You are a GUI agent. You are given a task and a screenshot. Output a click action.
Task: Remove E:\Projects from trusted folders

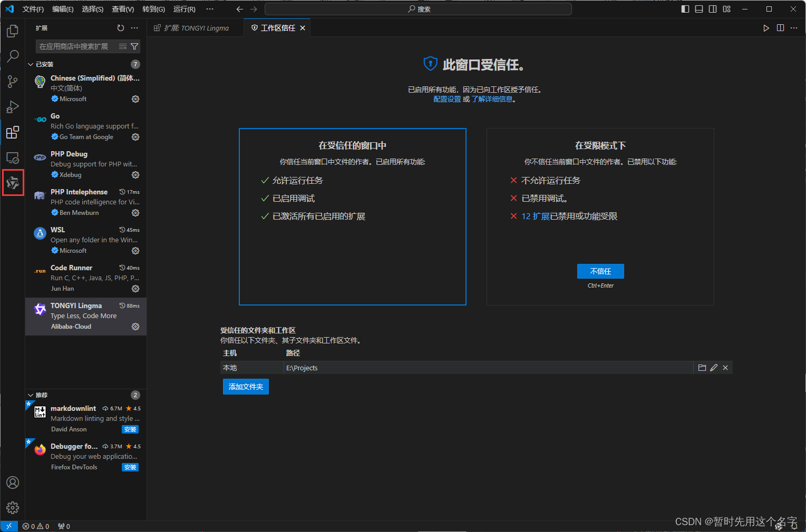(725, 368)
